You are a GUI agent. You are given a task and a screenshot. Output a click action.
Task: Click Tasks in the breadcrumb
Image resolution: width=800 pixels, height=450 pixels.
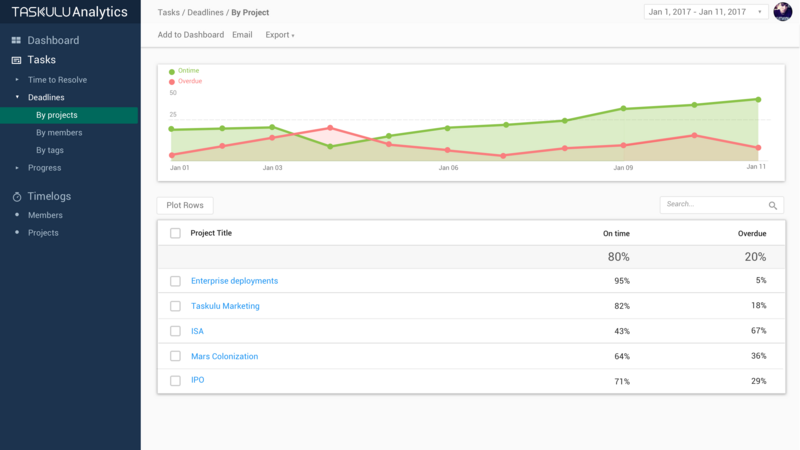pos(168,12)
